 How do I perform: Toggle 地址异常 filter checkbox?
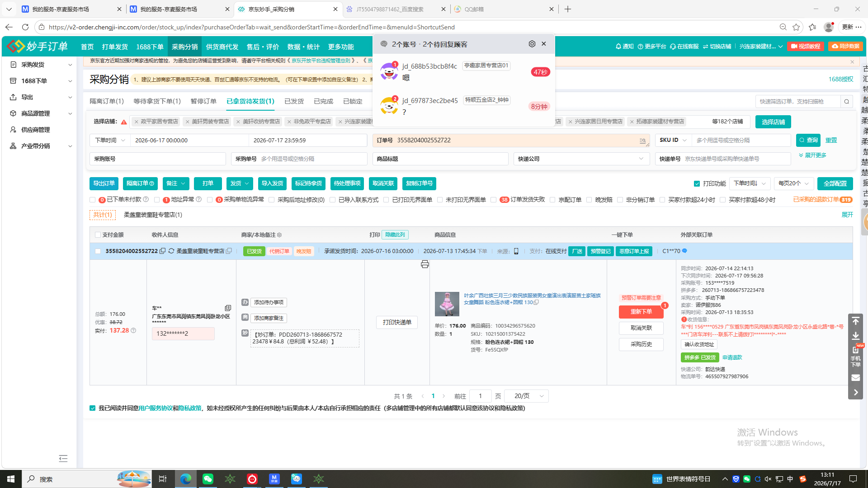click(x=157, y=200)
